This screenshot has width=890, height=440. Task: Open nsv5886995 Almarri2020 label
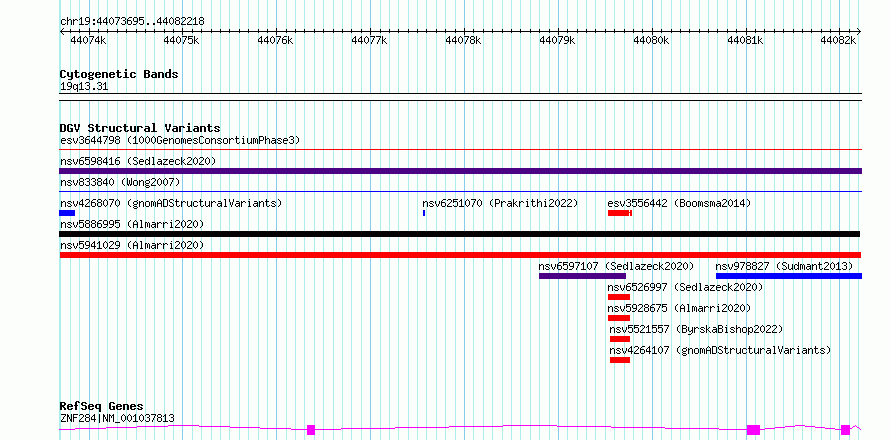tap(132, 224)
